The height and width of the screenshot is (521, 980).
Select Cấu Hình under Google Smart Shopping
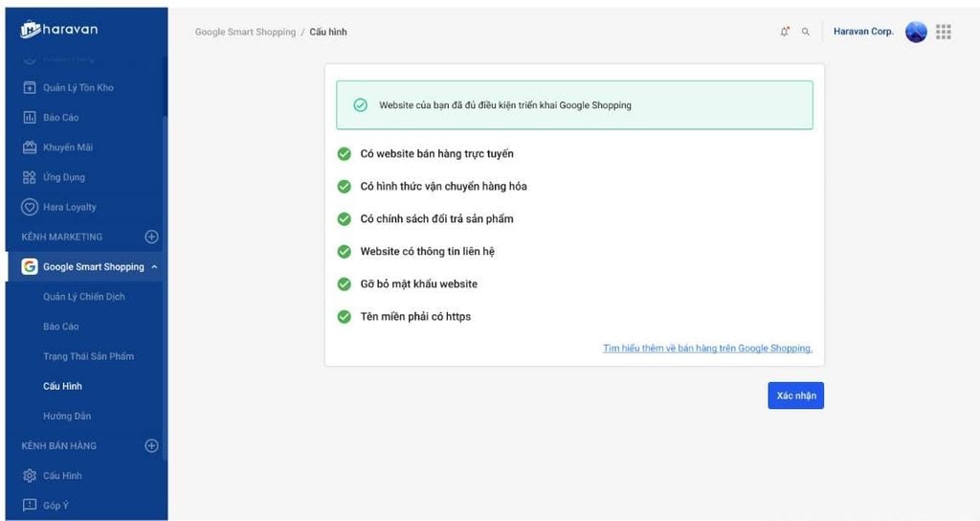62,386
